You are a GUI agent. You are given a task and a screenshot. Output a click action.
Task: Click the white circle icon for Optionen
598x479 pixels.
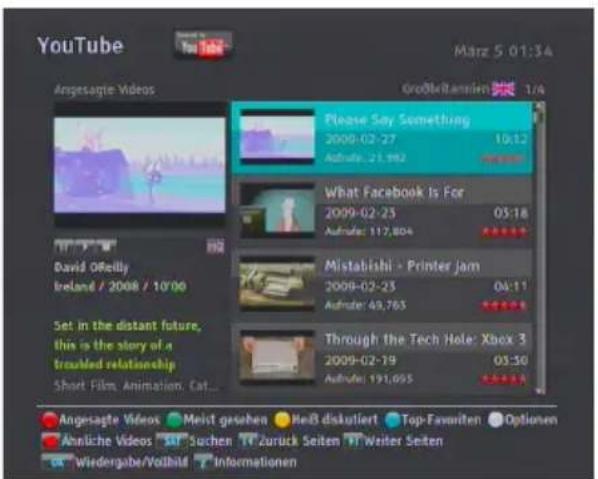tap(495, 420)
